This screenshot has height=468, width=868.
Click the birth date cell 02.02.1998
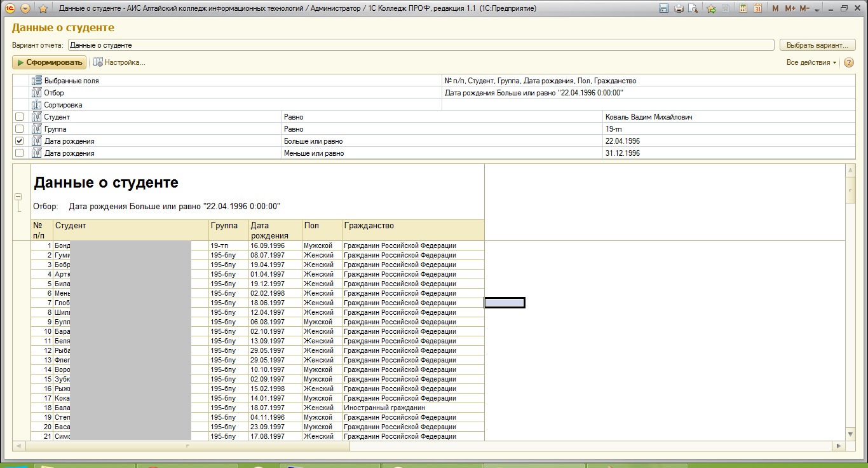[x=275, y=293]
